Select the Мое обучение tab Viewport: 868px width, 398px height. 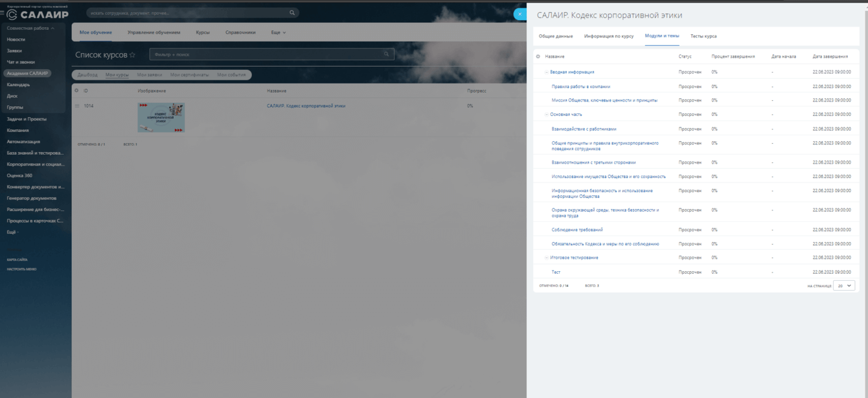[96, 32]
